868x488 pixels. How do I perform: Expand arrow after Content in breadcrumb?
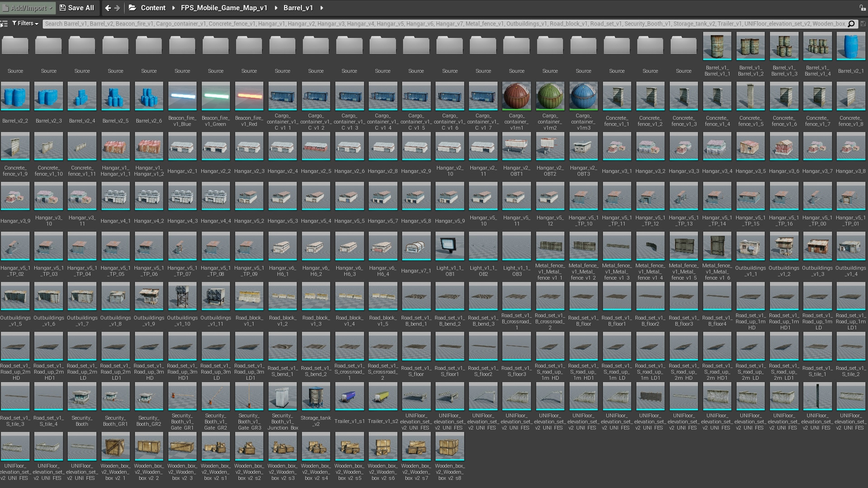click(173, 8)
